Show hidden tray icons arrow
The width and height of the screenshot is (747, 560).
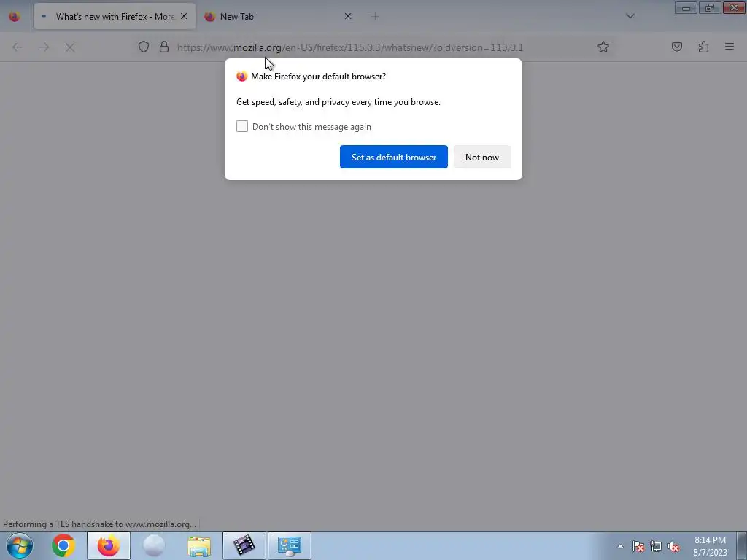(620, 546)
